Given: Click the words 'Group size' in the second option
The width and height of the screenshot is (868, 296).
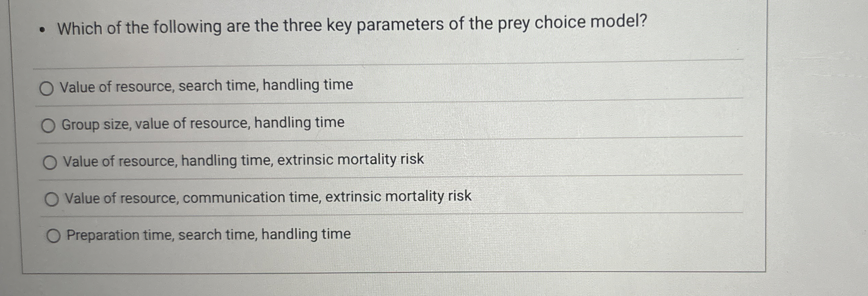Looking at the screenshot, I should [x=96, y=124].
